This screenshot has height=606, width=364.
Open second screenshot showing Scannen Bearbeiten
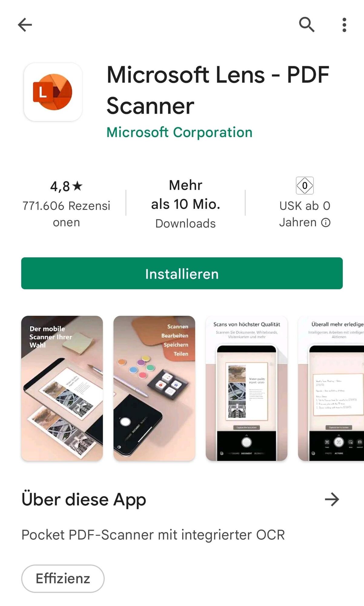point(154,388)
